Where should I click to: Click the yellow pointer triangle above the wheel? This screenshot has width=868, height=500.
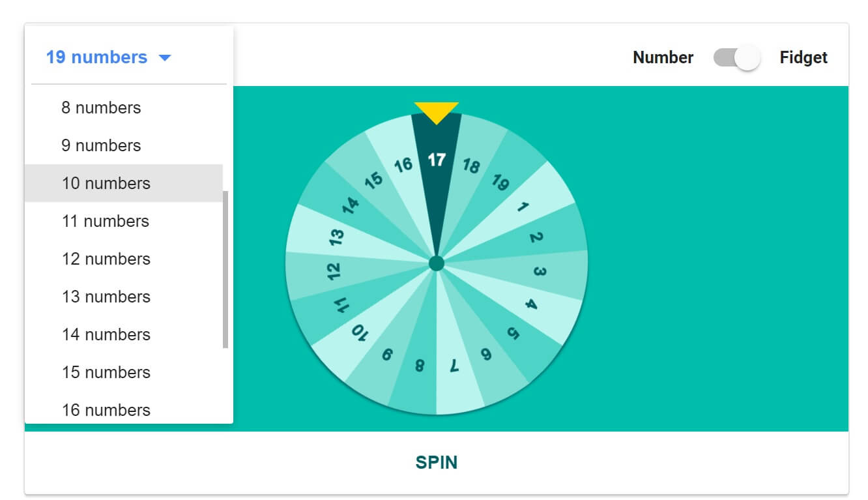tap(436, 112)
